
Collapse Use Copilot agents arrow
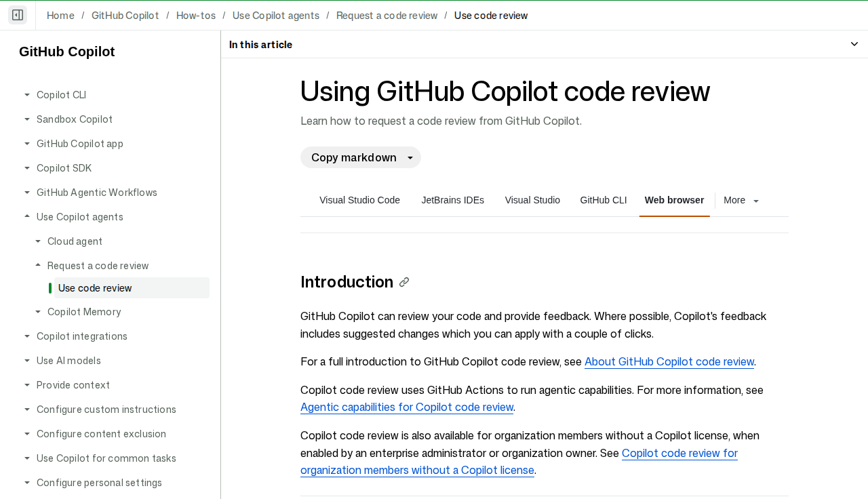tap(27, 217)
